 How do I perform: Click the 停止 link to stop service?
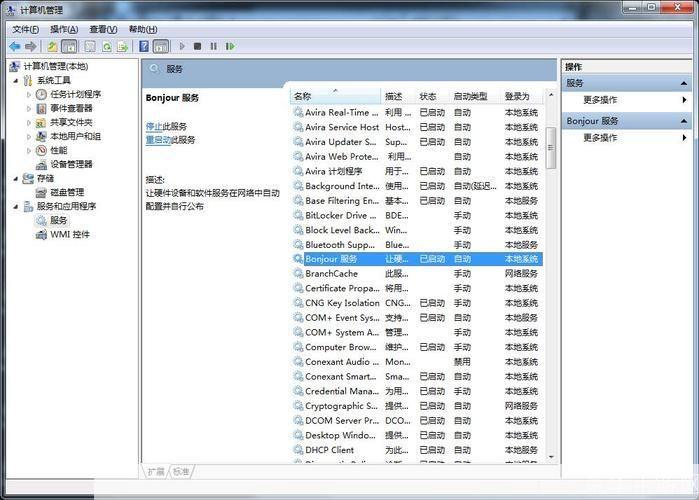pos(154,127)
